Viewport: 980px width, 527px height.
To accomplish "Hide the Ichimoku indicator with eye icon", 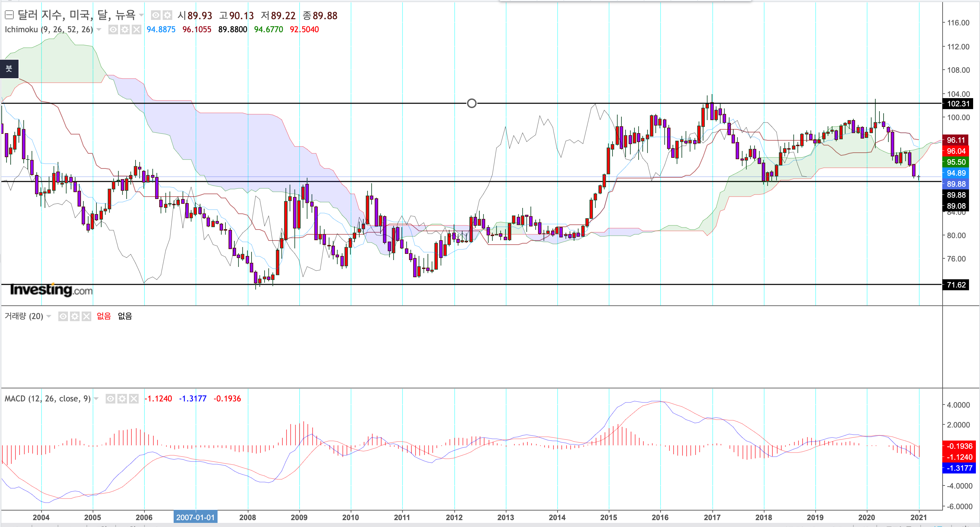I will pyautogui.click(x=113, y=30).
